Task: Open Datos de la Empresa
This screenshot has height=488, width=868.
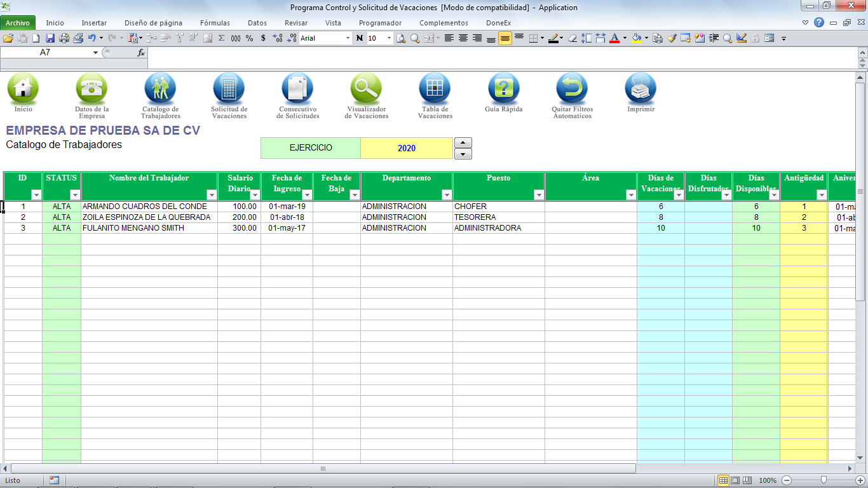Action: click(92, 89)
